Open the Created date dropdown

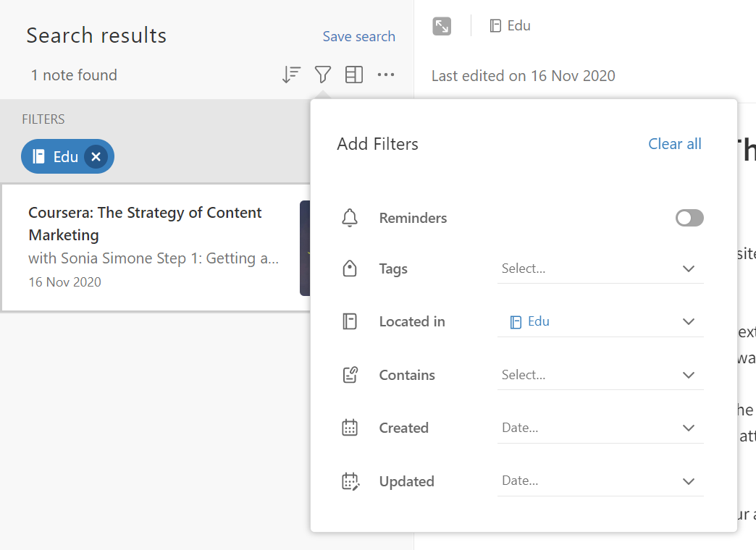point(600,428)
